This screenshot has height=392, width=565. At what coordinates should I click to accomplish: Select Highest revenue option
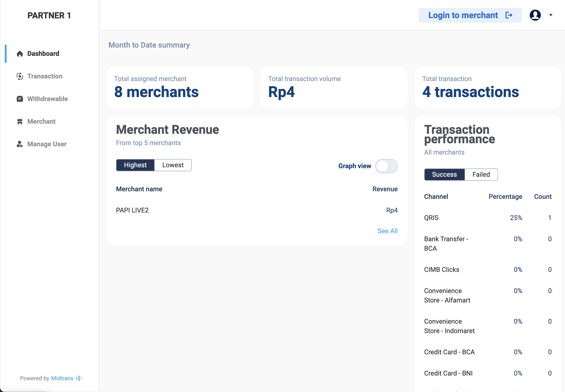point(135,165)
